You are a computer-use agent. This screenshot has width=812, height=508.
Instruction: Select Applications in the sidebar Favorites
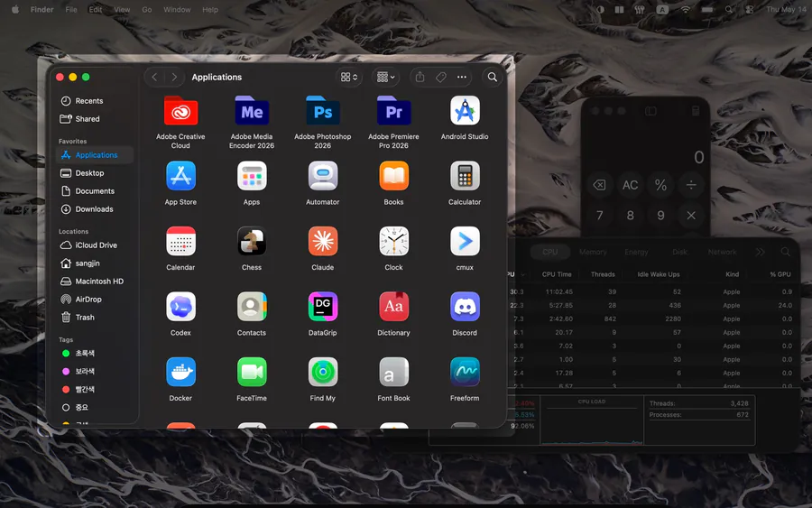tap(95, 155)
